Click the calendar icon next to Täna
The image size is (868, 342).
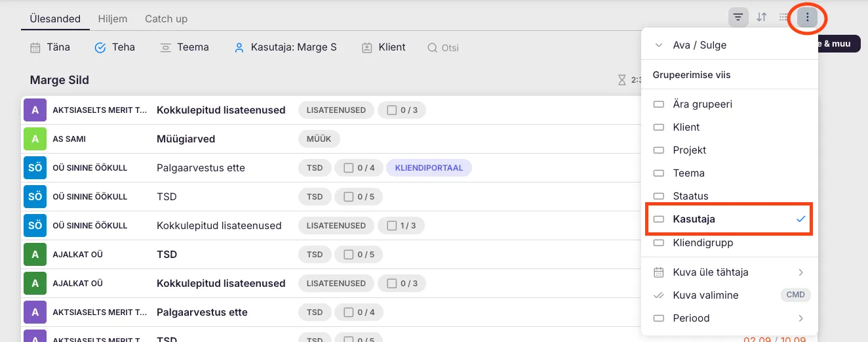[x=35, y=47]
